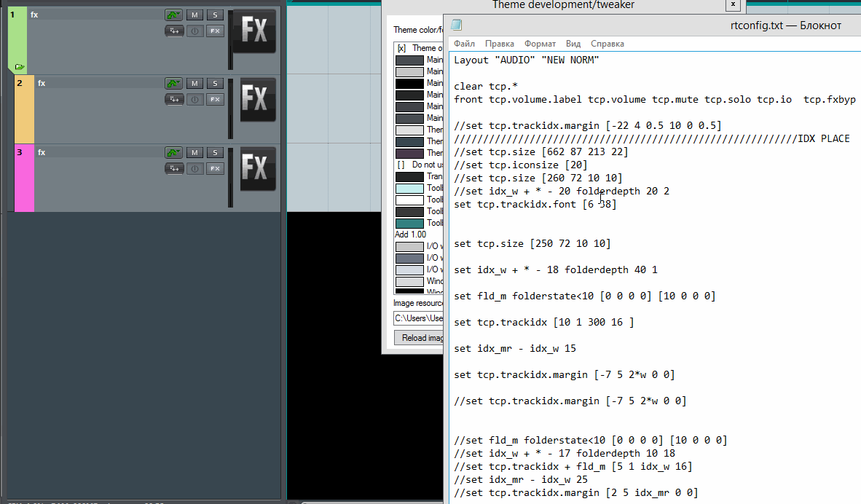This screenshot has width=861, height=504.
Task: Click the line 'clear tcp.*' in Notepad
Action: [x=485, y=87]
